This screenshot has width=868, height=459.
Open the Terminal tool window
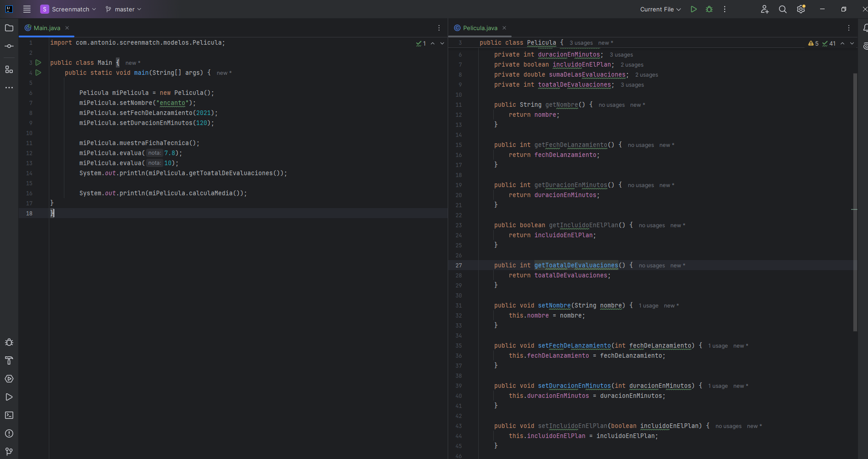point(9,415)
